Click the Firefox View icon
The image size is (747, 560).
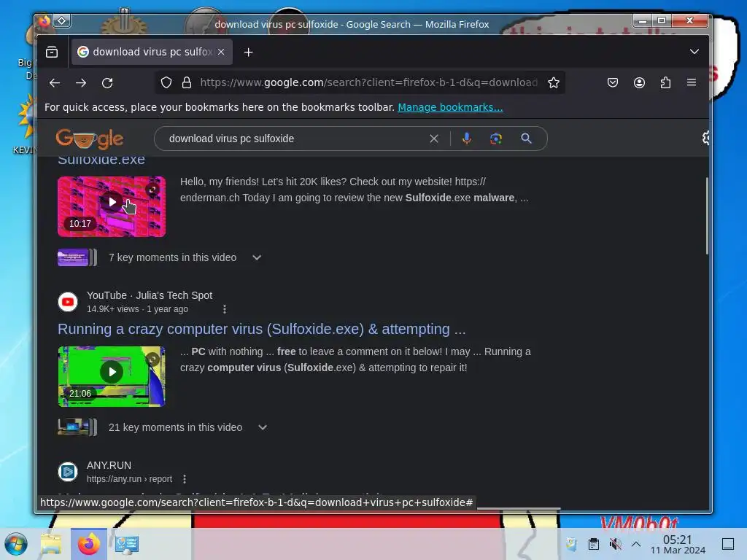(52, 52)
